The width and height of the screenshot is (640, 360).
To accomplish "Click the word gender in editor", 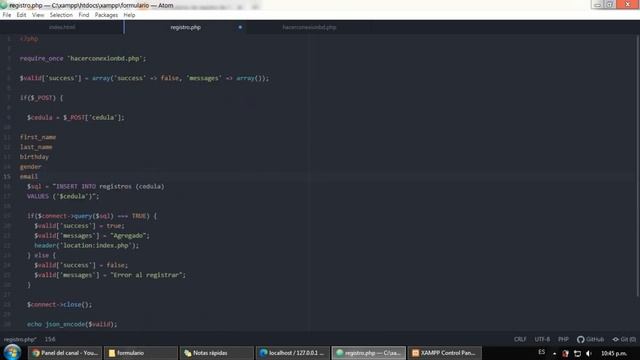I will point(31,167).
